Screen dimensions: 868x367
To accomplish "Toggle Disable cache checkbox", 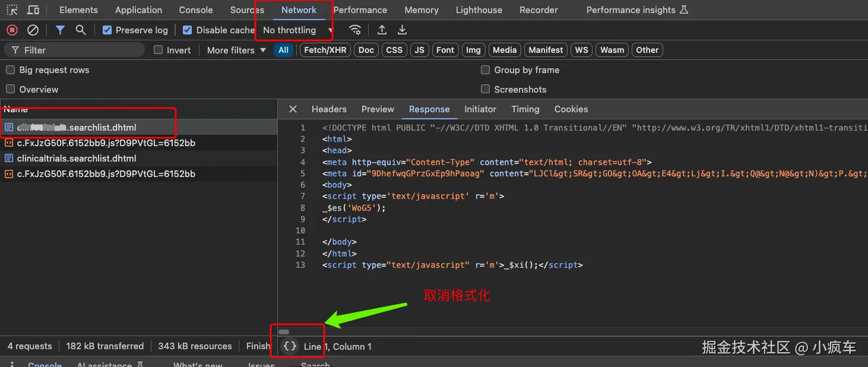I will (188, 30).
